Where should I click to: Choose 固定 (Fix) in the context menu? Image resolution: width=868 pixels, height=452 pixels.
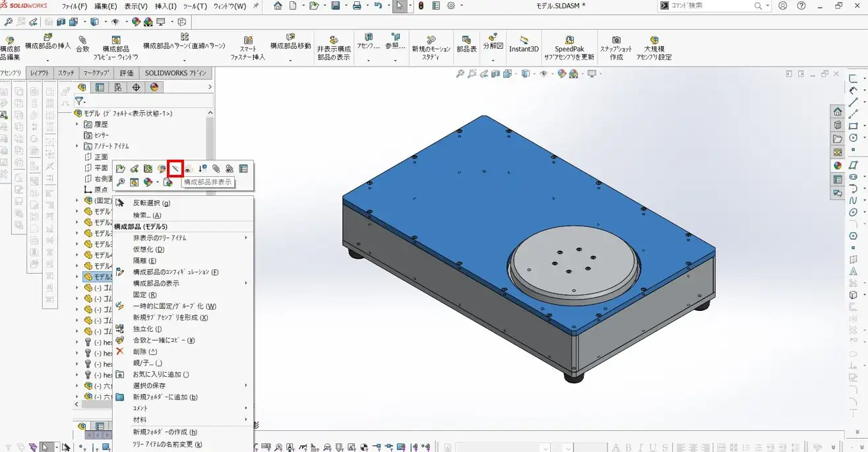click(144, 295)
